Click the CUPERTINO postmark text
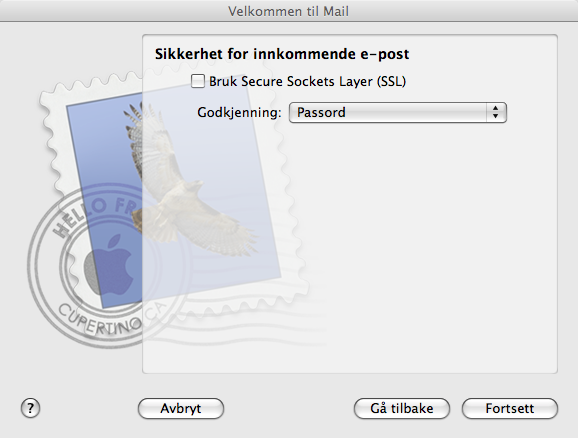This screenshot has width=578, height=438. coord(100,320)
